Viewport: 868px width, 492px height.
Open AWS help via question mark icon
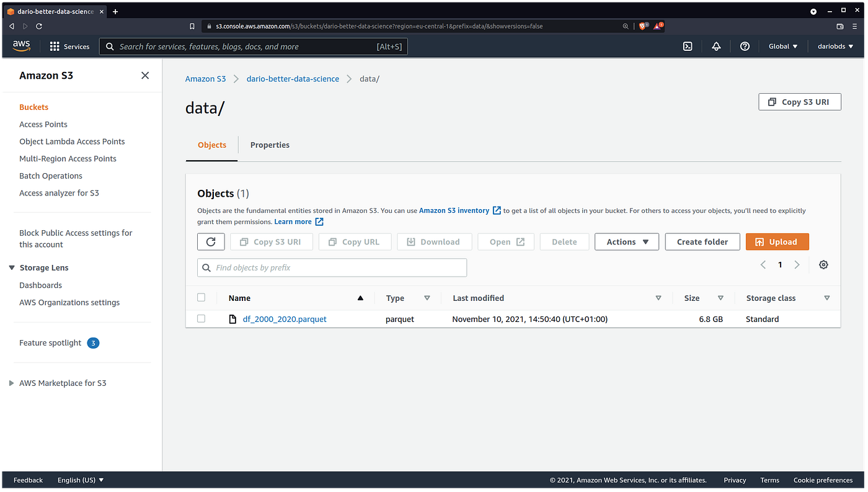pos(745,46)
